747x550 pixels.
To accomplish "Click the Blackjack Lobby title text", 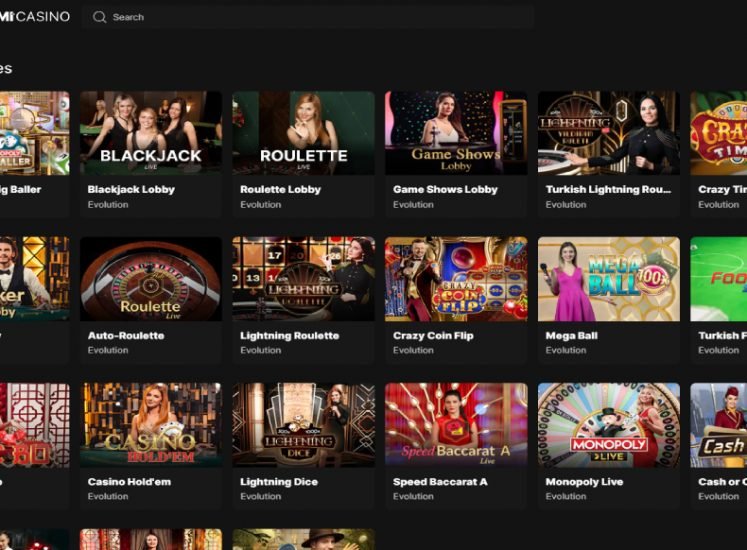I will click(131, 189).
